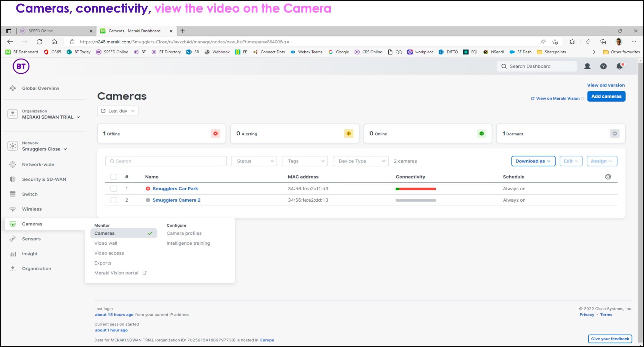644x347 pixels.
Task: Select Video wall under Monitor
Action: 106,243
